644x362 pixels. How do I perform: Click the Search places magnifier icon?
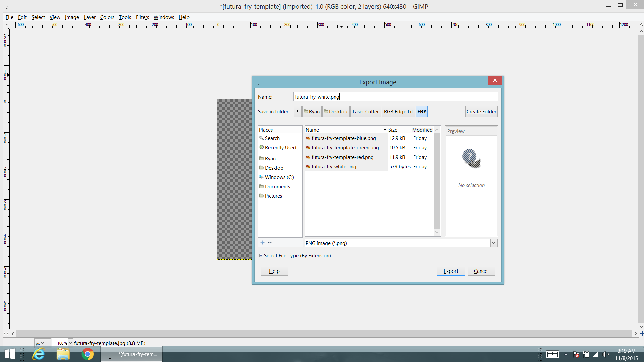point(261,138)
